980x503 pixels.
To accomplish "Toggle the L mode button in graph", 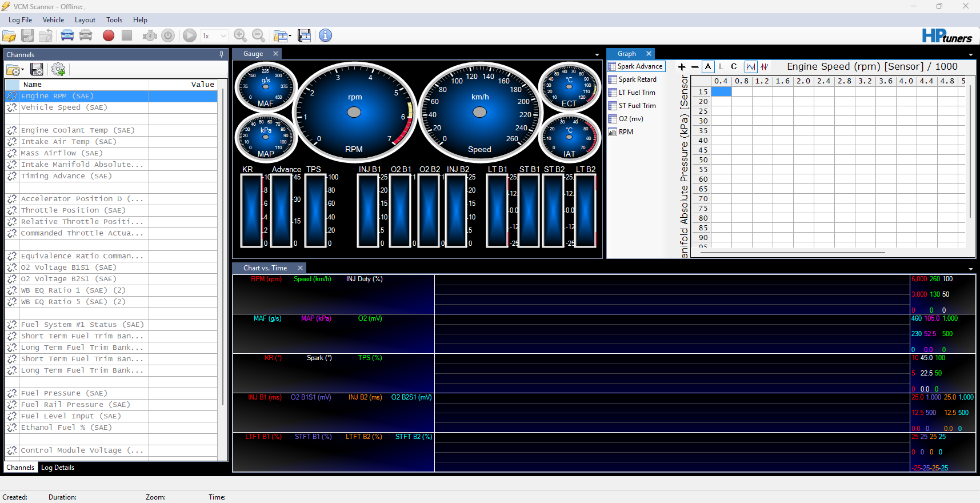I will (721, 67).
